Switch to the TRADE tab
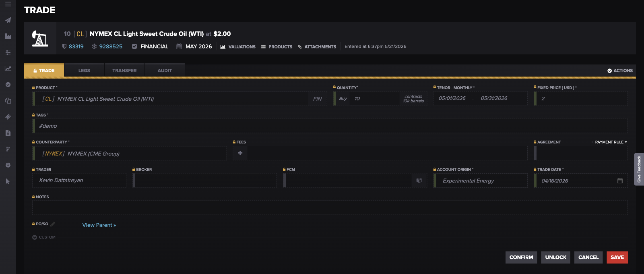Image resolution: width=644 pixels, height=274 pixels. click(x=44, y=70)
